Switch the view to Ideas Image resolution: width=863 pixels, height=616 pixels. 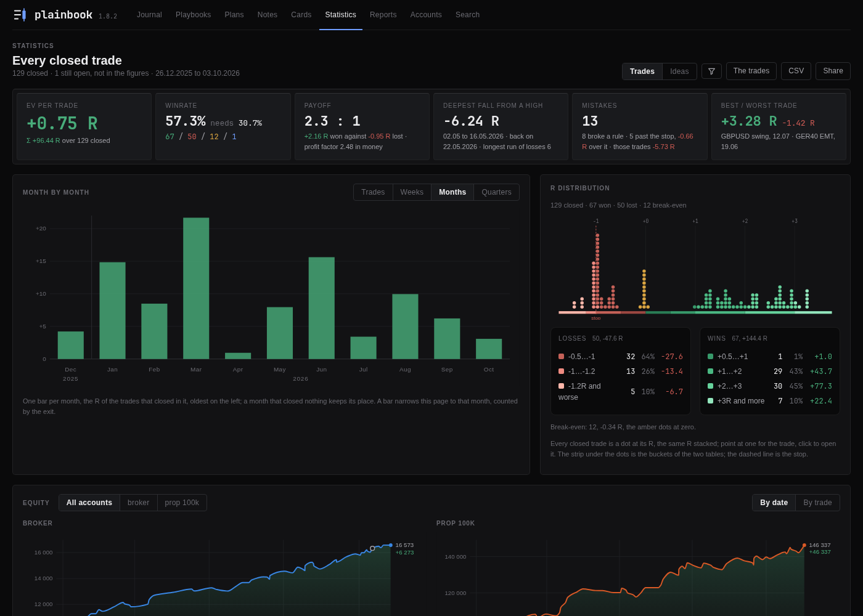679,71
